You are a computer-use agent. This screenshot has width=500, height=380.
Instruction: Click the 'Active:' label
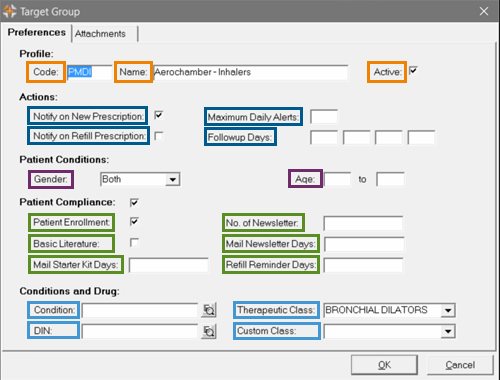coord(387,72)
